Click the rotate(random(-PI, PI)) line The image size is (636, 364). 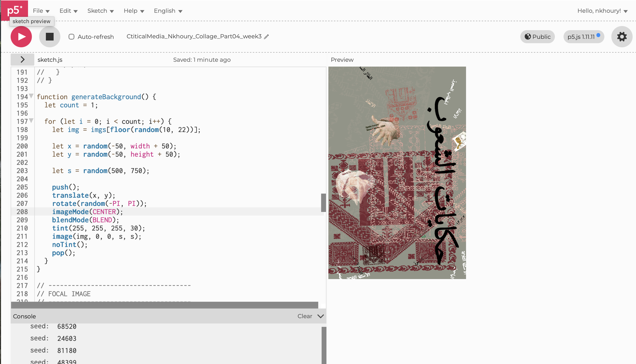point(99,203)
